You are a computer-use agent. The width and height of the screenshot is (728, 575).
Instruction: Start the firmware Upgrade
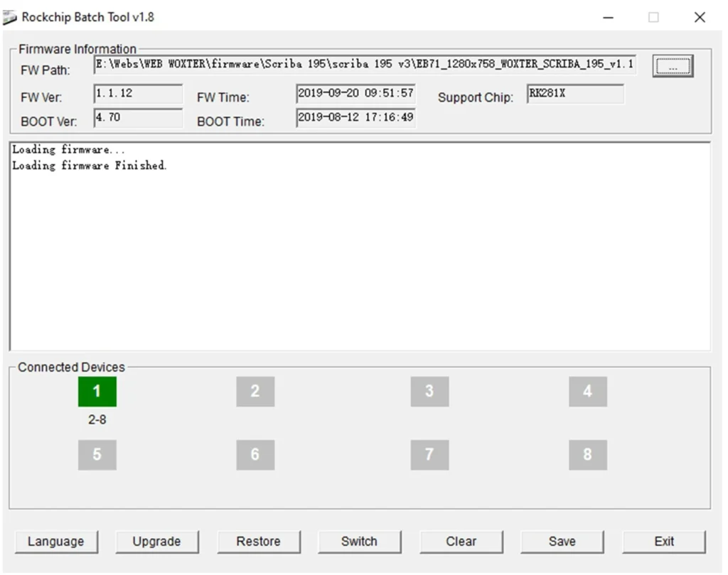tap(157, 542)
